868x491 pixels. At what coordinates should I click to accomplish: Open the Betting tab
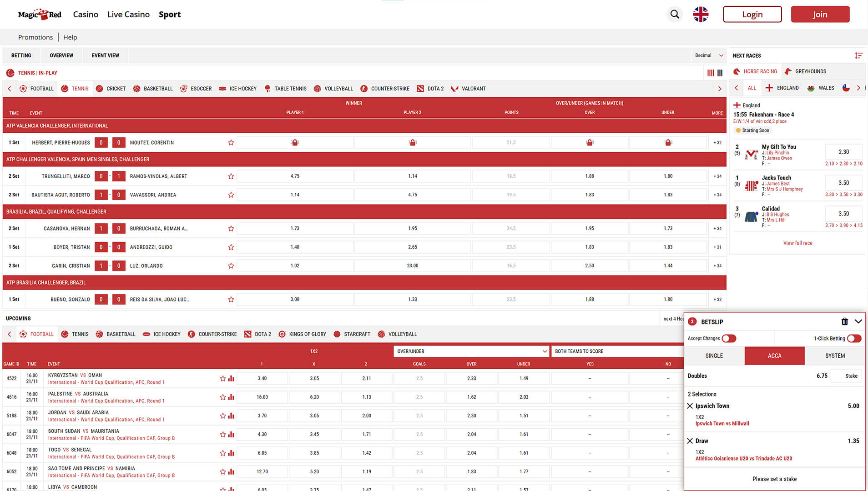pyautogui.click(x=21, y=55)
